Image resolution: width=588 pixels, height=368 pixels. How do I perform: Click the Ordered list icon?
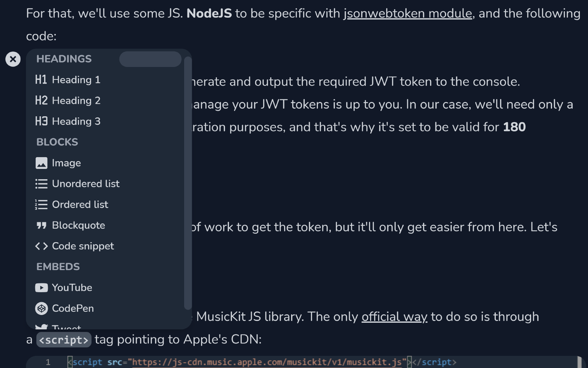42,205
